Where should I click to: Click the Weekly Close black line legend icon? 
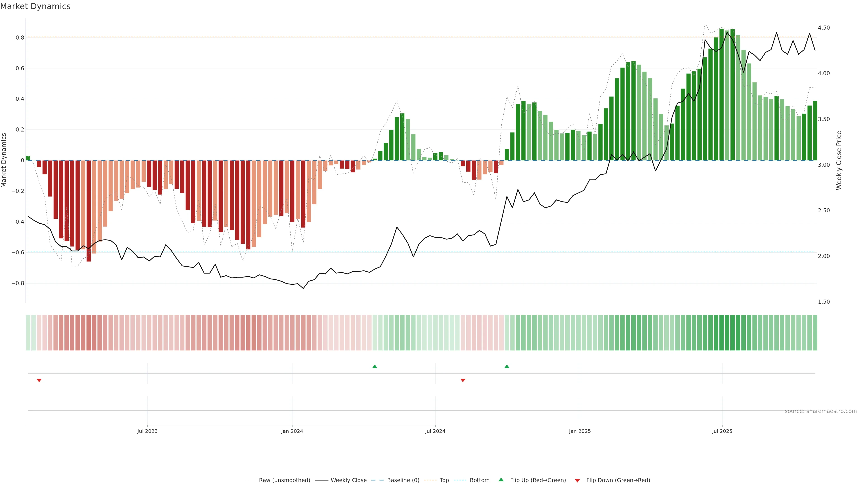[x=321, y=480]
